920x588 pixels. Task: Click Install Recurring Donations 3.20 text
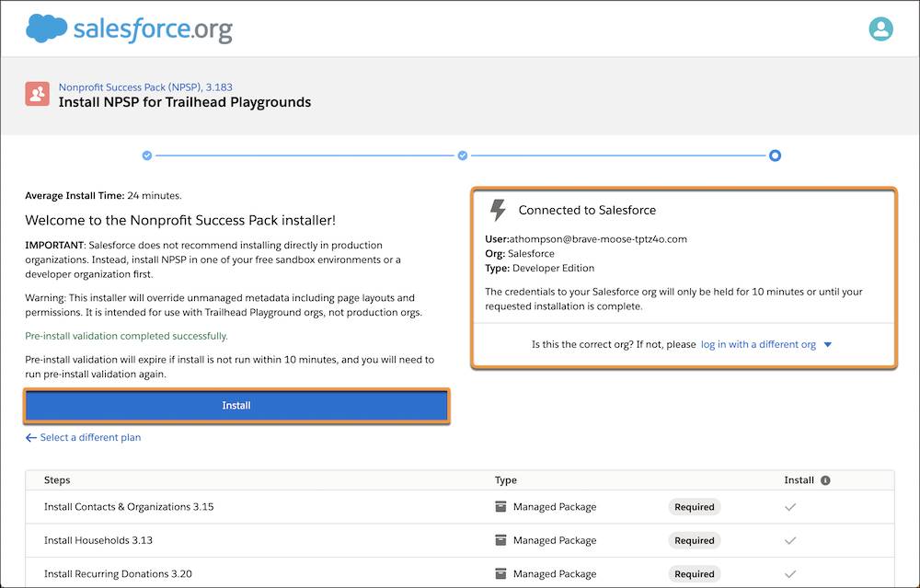118,573
